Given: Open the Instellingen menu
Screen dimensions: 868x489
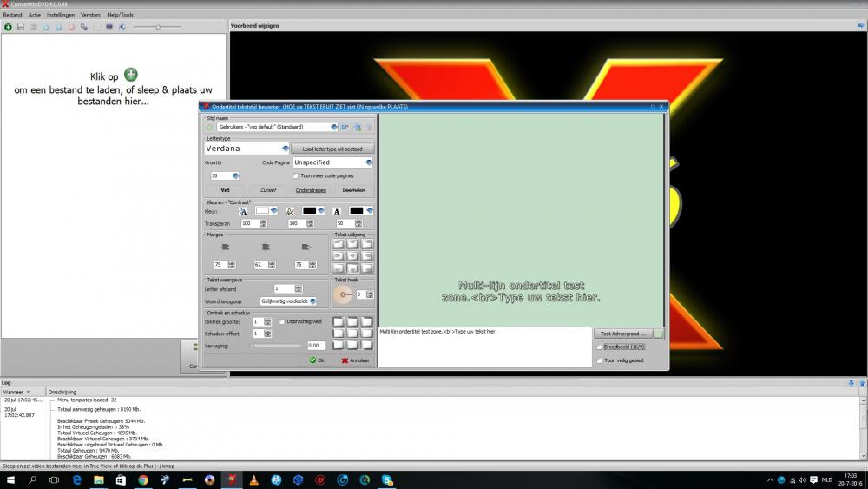Looking at the screenshot, I should pyautogui.click(x=60, y=15).
